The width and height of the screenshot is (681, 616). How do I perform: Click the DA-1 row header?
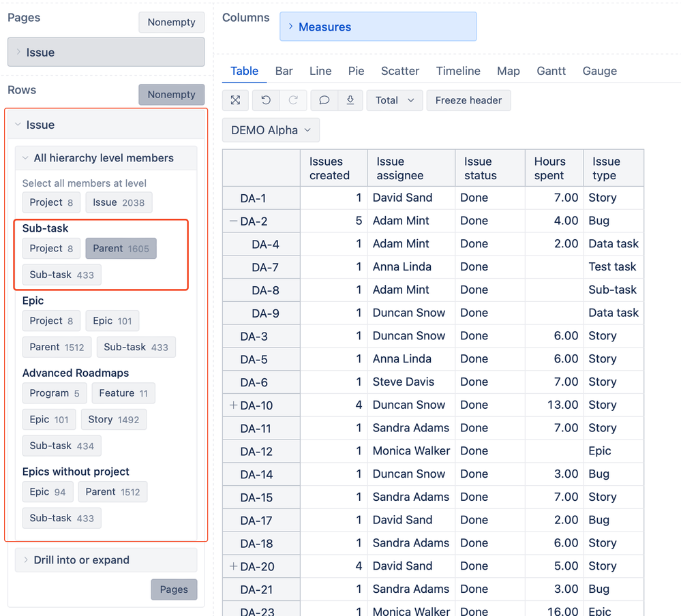tap(262, 198)
